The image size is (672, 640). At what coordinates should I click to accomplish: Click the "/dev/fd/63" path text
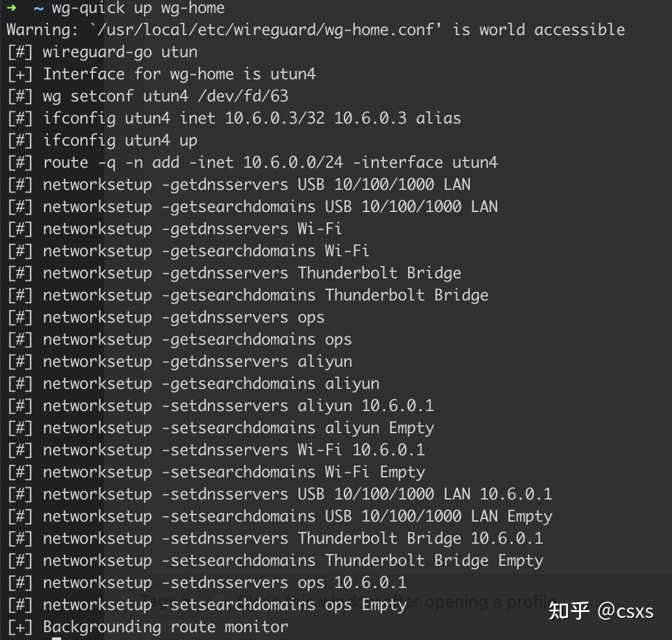[242, 96]
